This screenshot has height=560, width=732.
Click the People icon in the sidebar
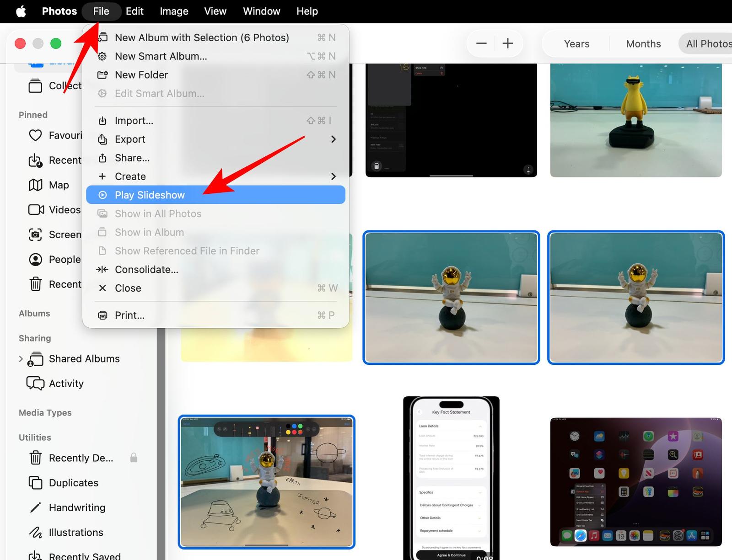coord(36,260)
